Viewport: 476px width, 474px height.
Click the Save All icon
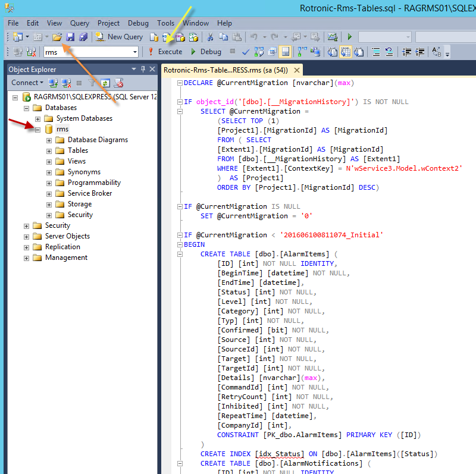[83, 37]
